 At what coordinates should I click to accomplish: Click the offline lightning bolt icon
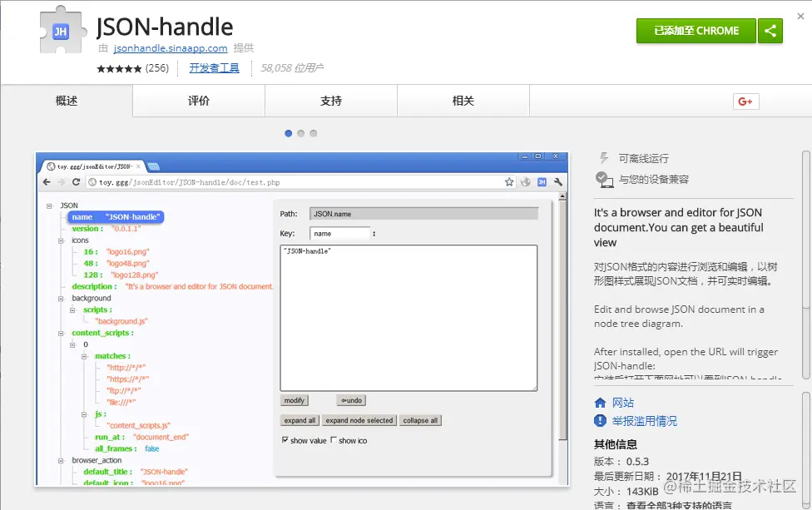pyautogui.click(x=603, y=158)
